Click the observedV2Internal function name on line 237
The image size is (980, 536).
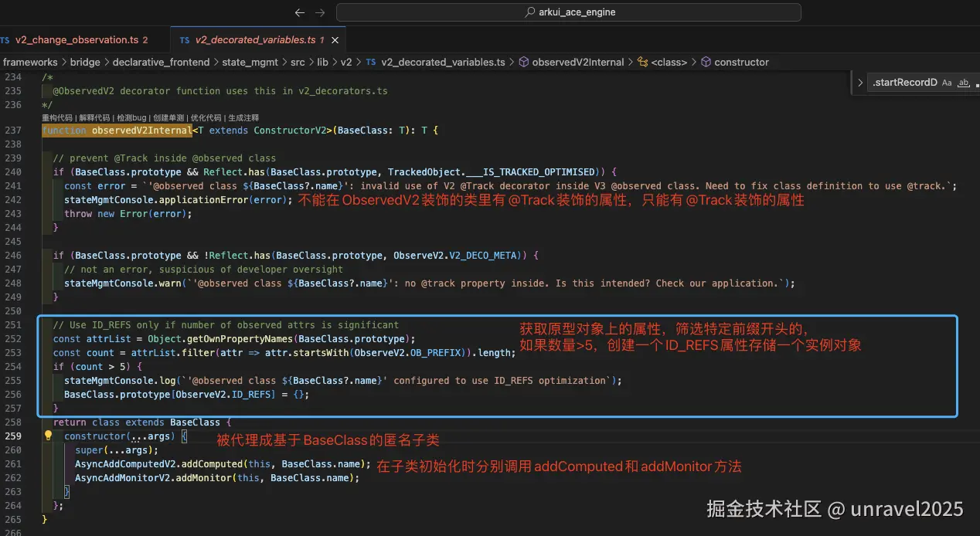[x=141, y=131]
